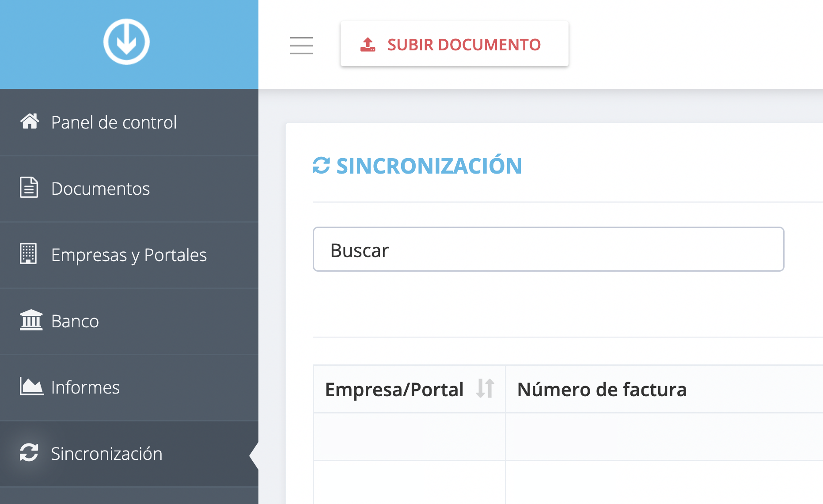This screenshot has width=823, height=504.
Task: Click the upload icon in Subir Documento
Action: click(x=368, y=45)
